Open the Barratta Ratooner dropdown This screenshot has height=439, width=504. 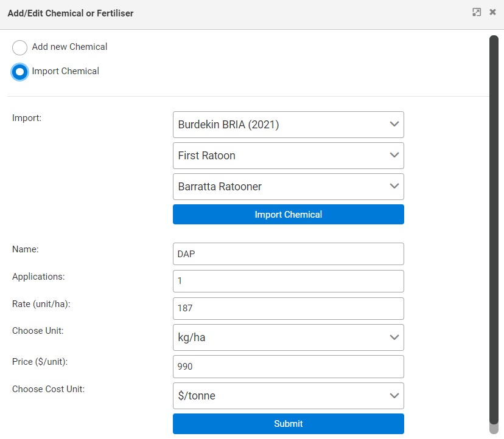pyautogui.click(x=288, y=187)
